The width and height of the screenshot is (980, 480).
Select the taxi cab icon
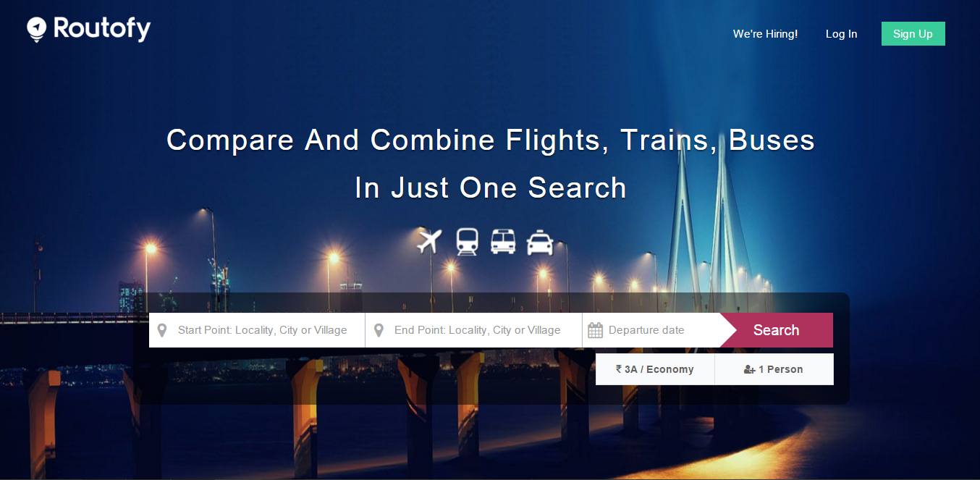[540, 242]
